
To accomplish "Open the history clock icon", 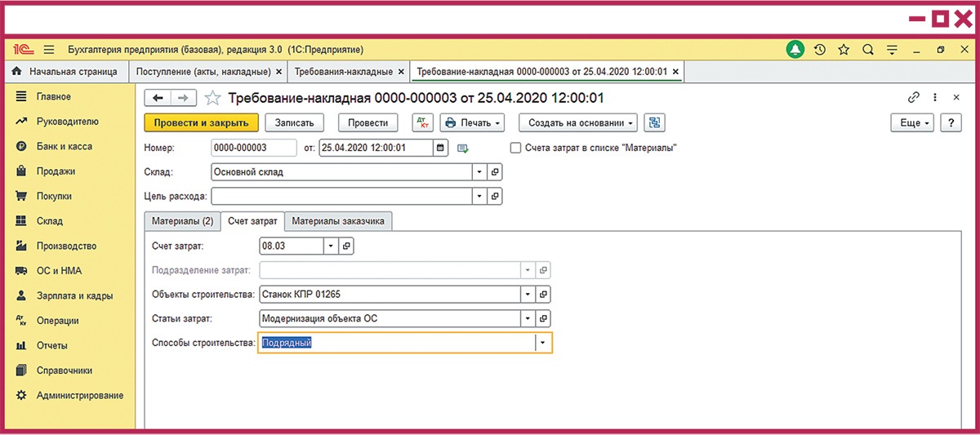I will (819, 50).
